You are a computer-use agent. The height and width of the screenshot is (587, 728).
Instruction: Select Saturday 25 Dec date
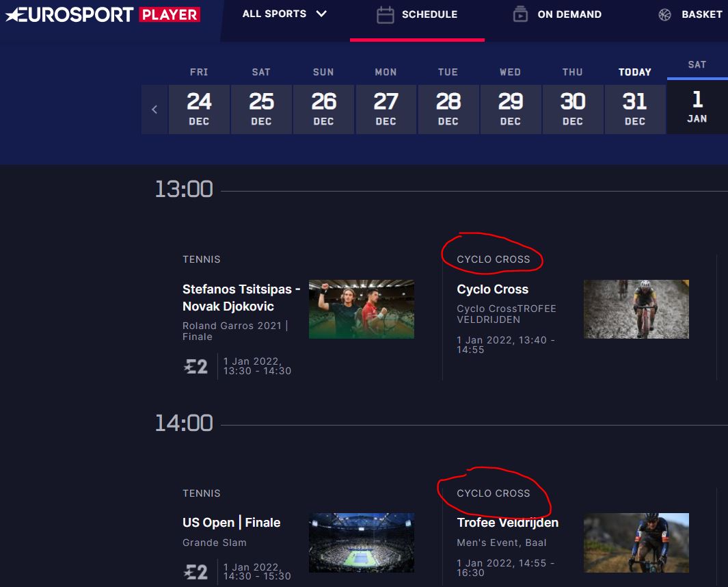tap(261, 109)
